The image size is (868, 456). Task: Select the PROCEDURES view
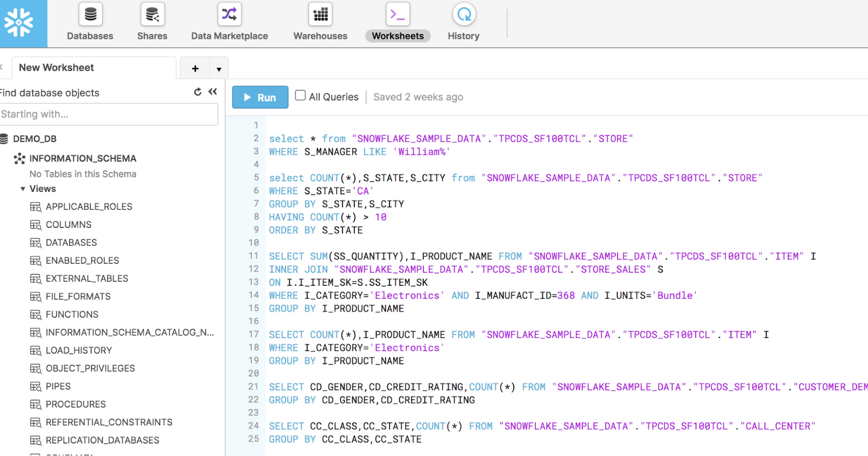point(76,404)
